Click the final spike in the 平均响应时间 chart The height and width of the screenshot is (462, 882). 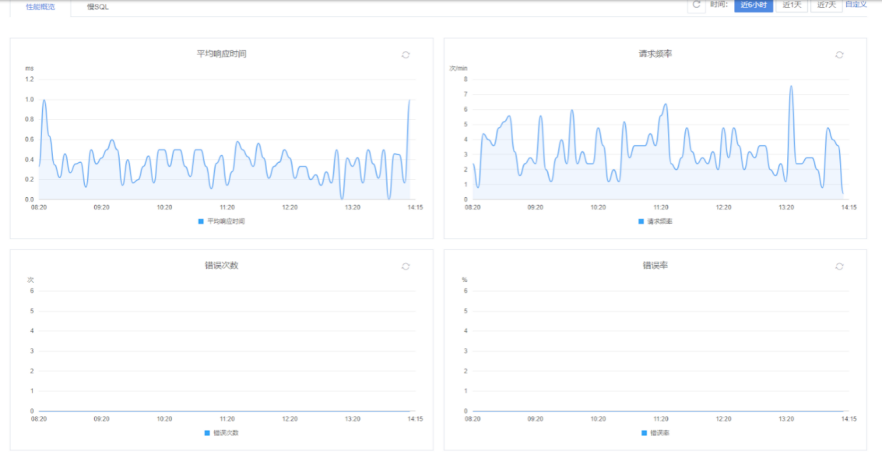pyautogui.click(x=409, y=100)
